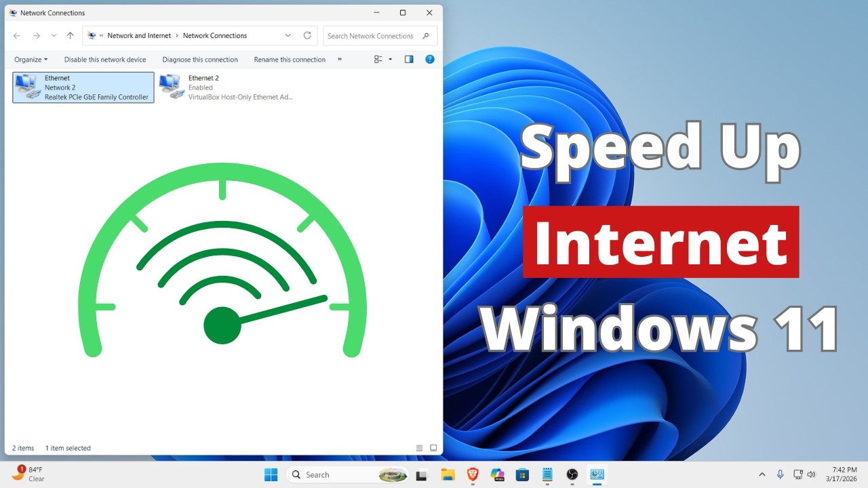Viewport: 868px width, 488px height.
Task: Click the Control Panel taskbar icon
Action: [597, 474]
